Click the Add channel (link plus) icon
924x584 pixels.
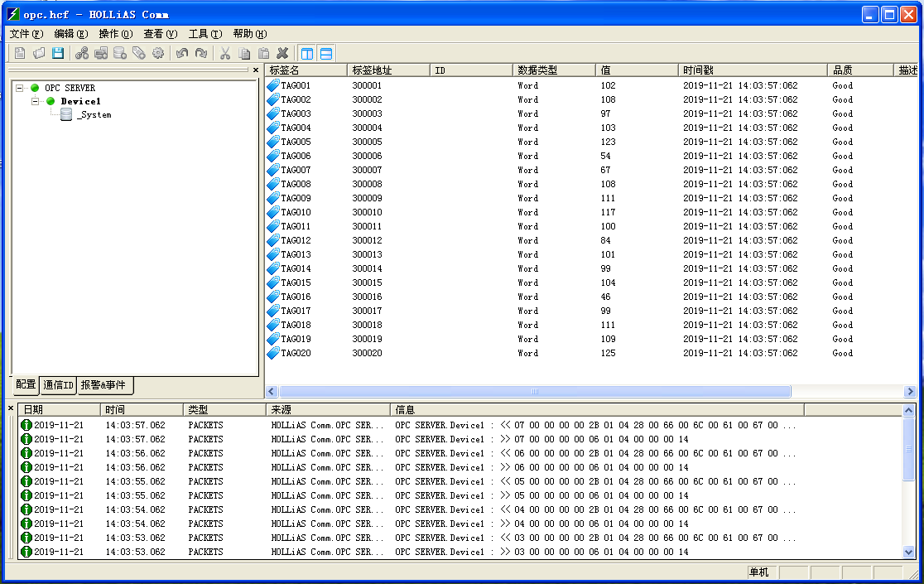point(82,53)
